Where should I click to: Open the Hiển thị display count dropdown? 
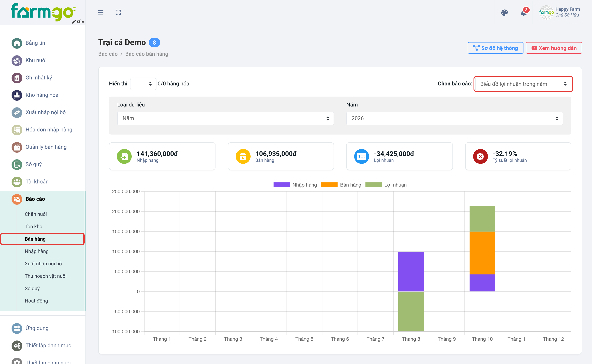tap(143, 84)
